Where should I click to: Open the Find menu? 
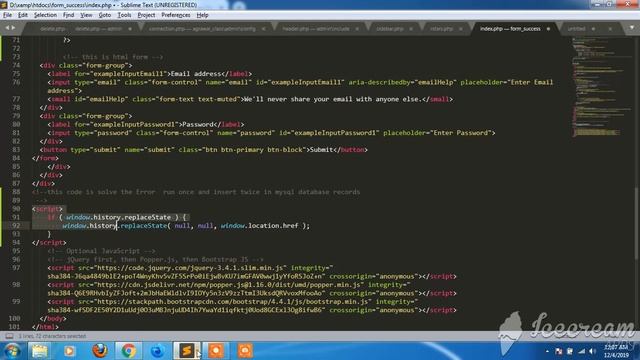click(68, 15)
